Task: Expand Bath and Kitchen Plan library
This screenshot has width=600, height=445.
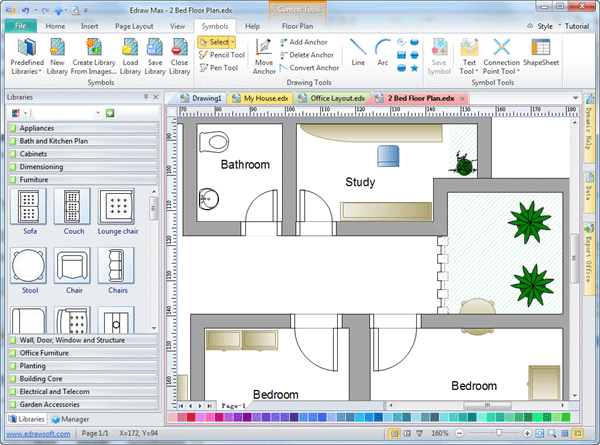Action: [x=83, y=141]
